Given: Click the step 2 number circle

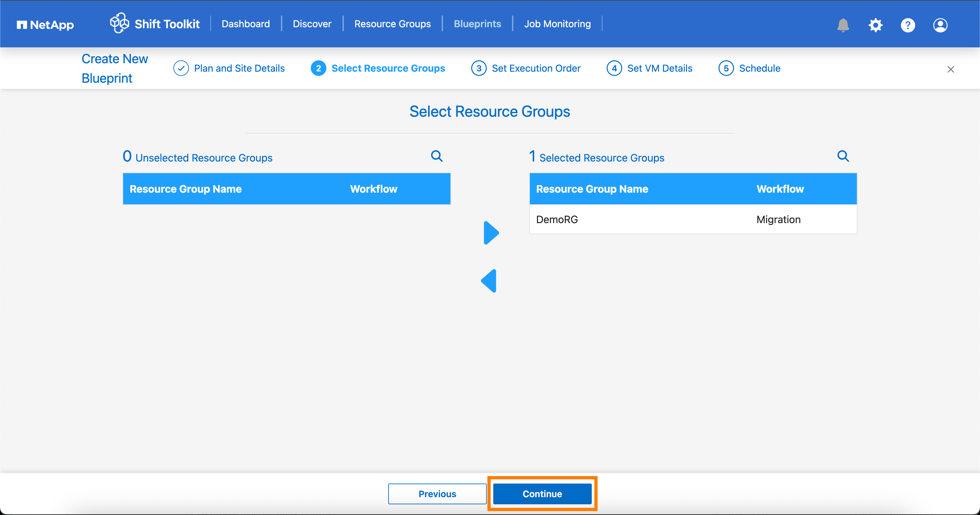Looking at the screenshot, I should (319, 68).
